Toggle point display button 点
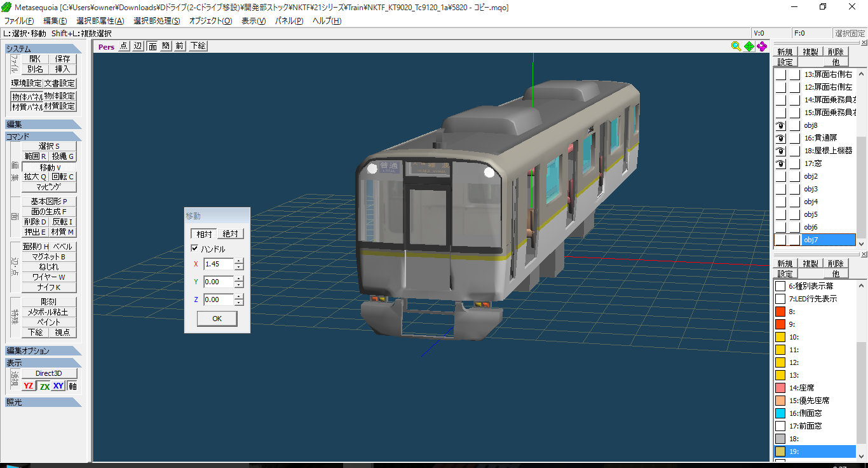Viewport: 868px width, 468px height. click(x=123, y=46)
